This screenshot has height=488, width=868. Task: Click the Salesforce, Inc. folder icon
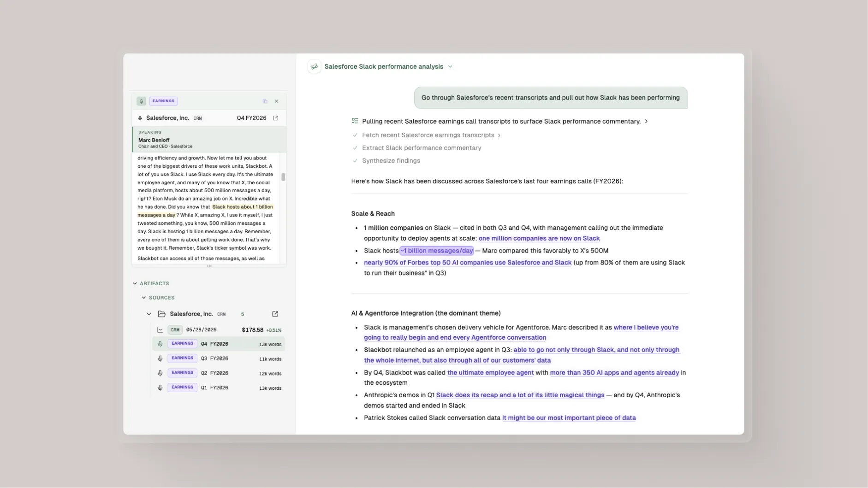tap(161, 314)
